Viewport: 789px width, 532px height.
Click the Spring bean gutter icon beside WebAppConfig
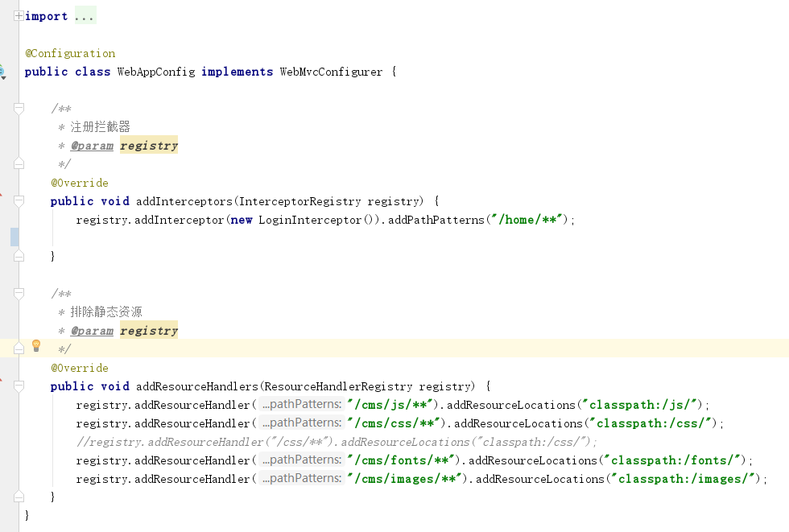(x=2, y=72)
